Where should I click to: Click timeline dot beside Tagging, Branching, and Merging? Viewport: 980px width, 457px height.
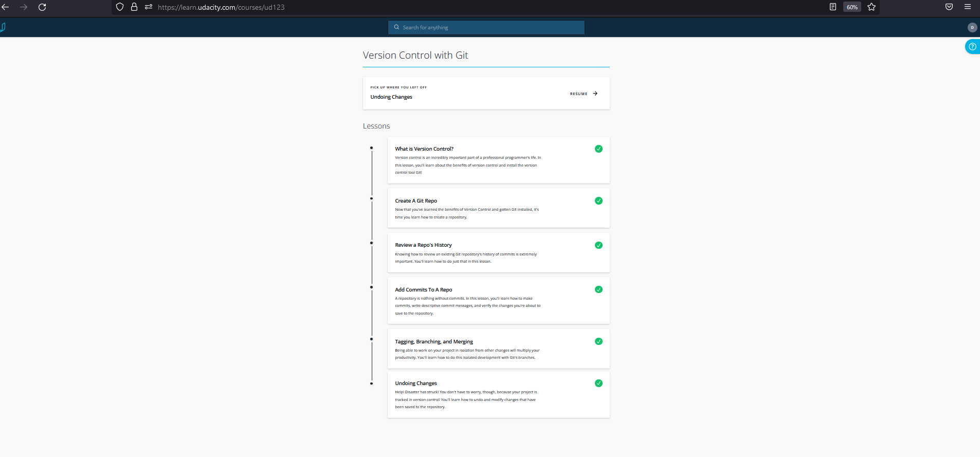[371, 339]
